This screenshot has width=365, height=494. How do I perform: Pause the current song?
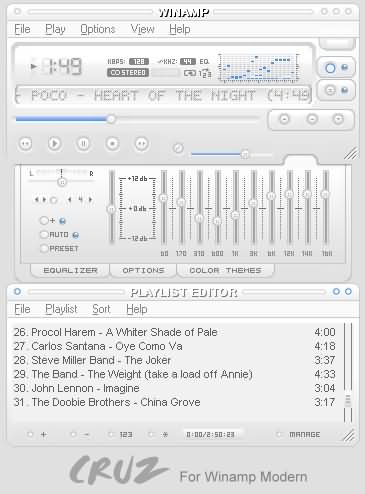click(83, 144)
